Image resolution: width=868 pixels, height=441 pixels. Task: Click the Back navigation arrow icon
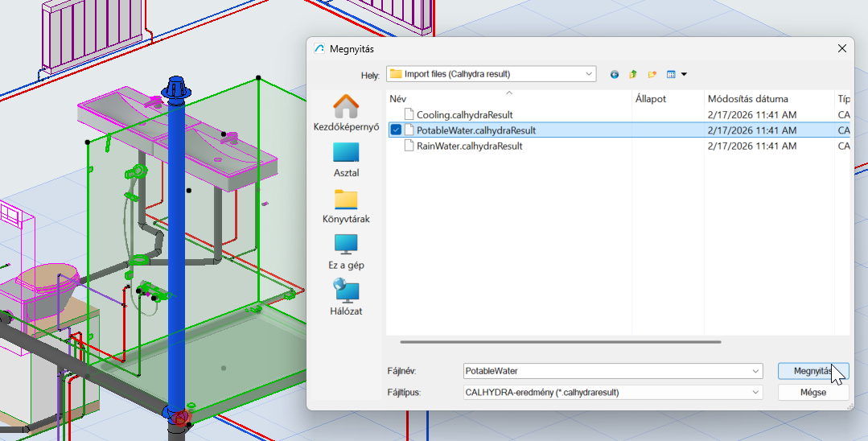pyautogui.click(x=615, y=74)
